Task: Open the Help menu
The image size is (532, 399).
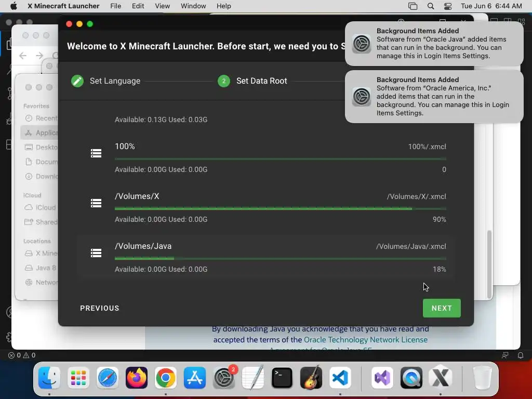Action: [223, 6]
